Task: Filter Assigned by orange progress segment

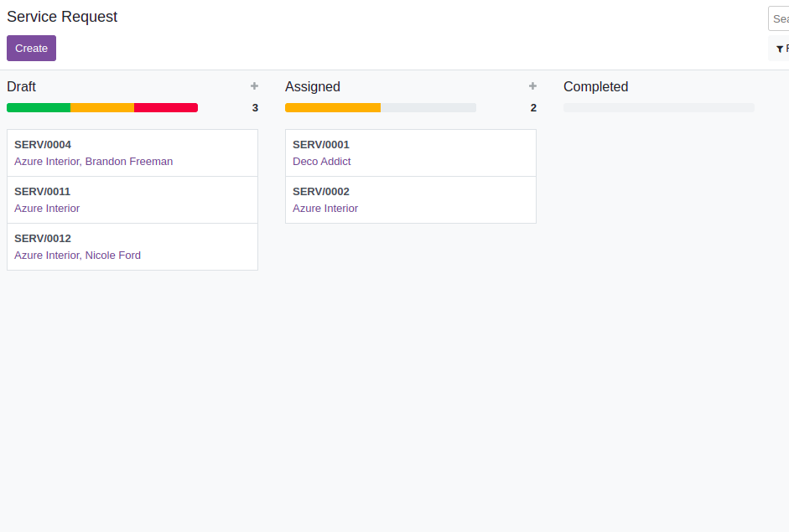Action: [x=333, y=107]
